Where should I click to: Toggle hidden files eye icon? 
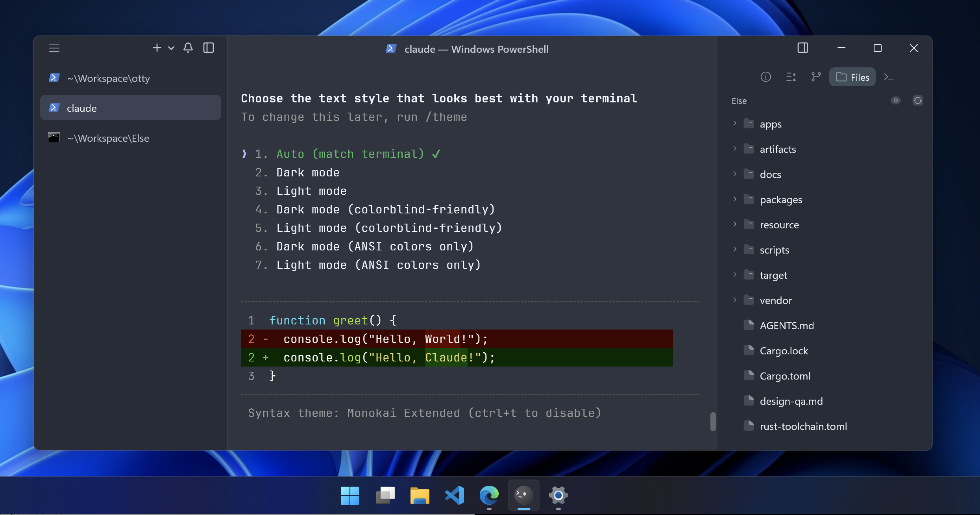pos(896,100)
